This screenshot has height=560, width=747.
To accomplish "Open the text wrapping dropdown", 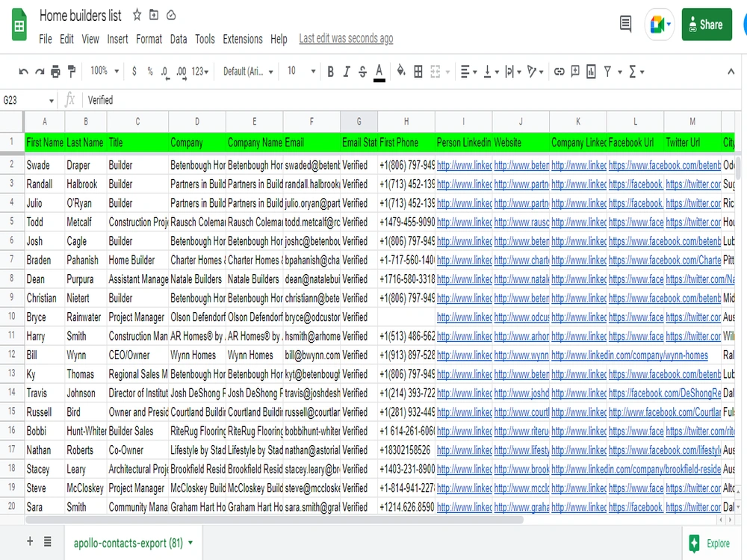I will [x=513, y=72].
